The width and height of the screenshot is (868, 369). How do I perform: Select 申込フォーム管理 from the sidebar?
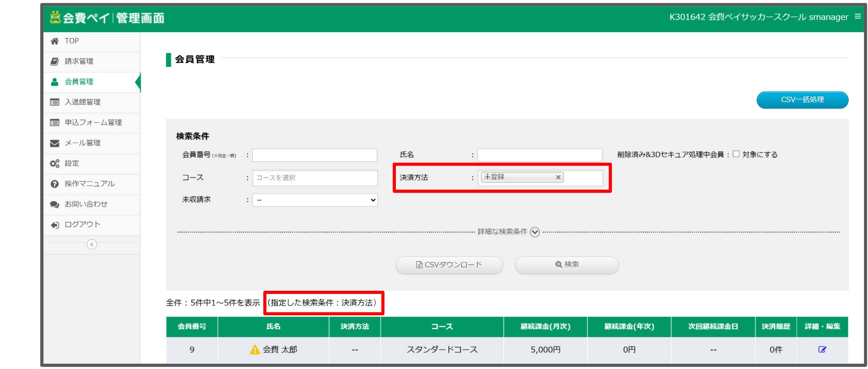pos(55,122)
